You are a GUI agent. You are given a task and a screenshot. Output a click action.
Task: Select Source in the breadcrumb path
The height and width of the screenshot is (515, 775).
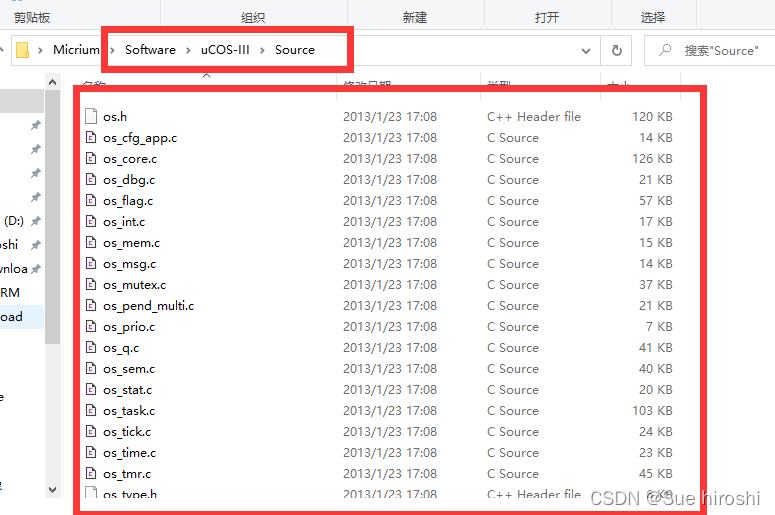point(295,50)
